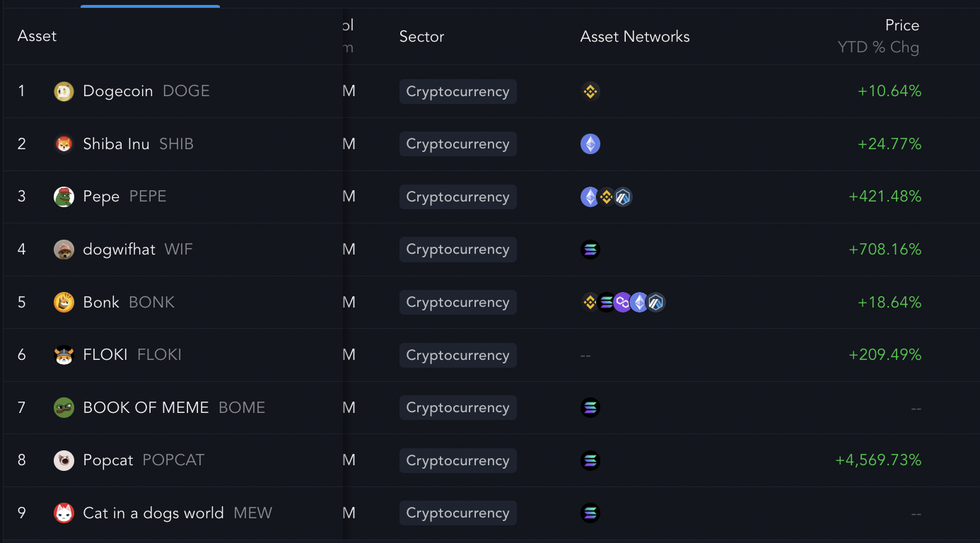Viewport: 980px width, 543px height.
Task: Click the Polygon network icon in Bonk row
Action: point(623,303)
